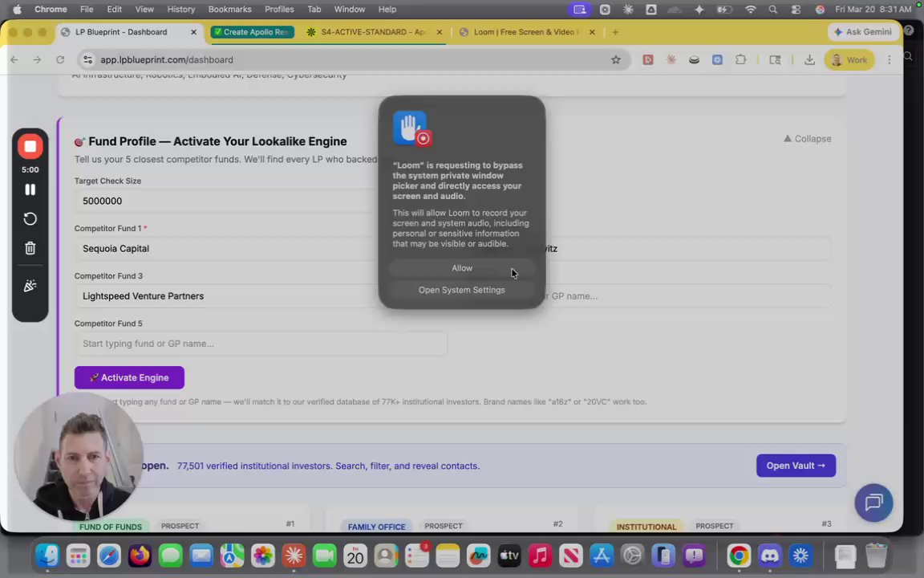Open Chrome three-dot menu

890,59
